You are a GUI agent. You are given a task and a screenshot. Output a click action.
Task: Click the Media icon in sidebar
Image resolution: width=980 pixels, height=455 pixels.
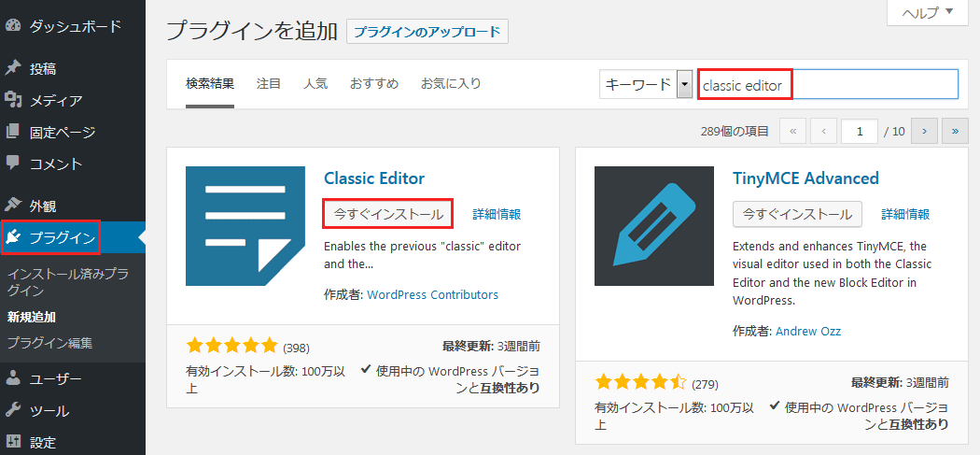[13, 100]
